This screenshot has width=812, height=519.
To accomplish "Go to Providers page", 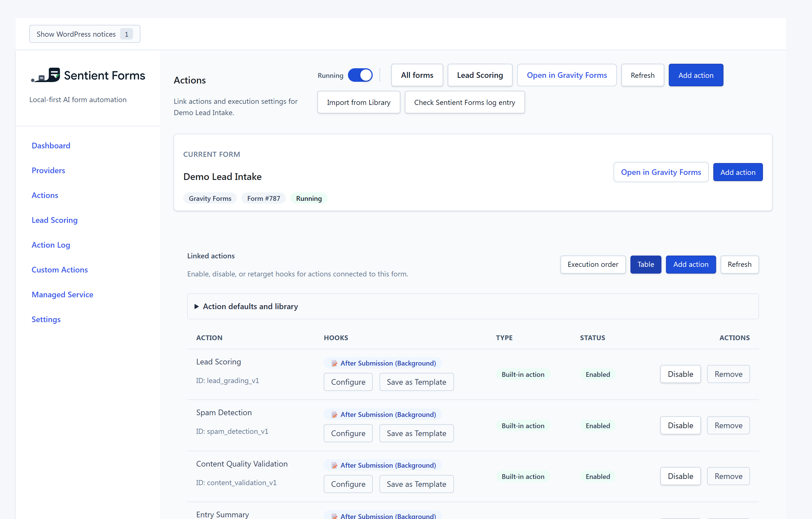I will (x=48, y=170).
